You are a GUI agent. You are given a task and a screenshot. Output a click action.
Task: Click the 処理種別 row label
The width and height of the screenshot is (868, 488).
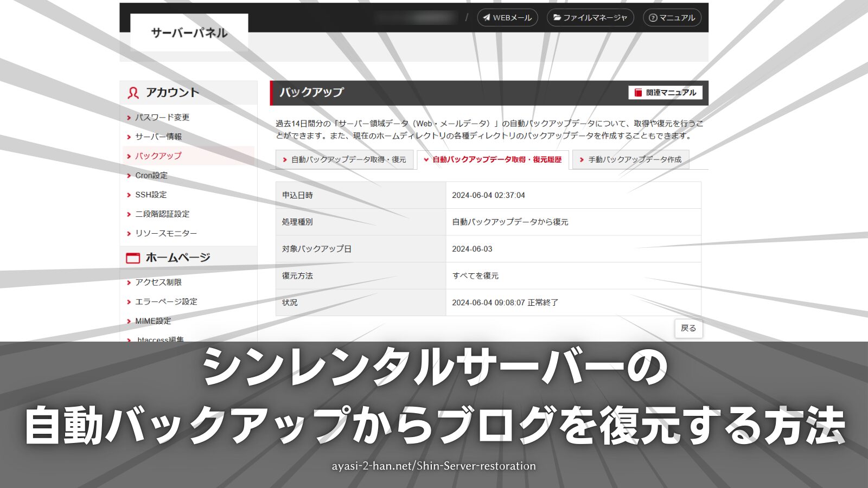(x=297, y=222)
